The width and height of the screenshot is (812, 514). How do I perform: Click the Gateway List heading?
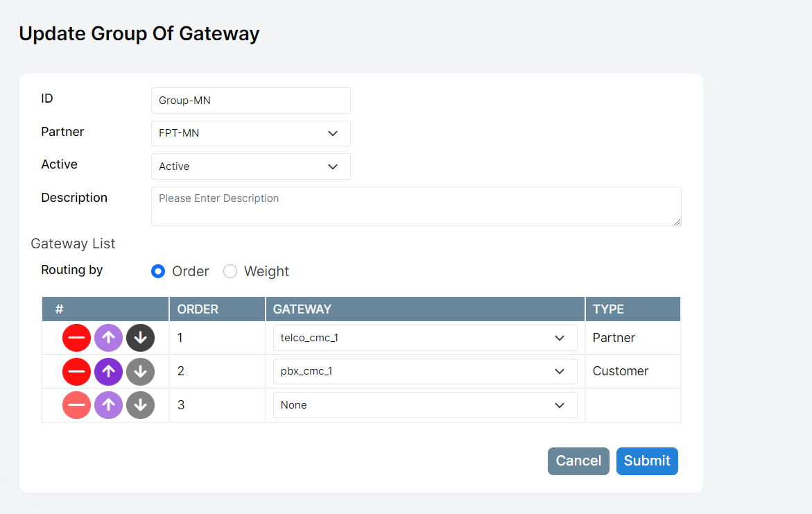(x=73, y=243)
